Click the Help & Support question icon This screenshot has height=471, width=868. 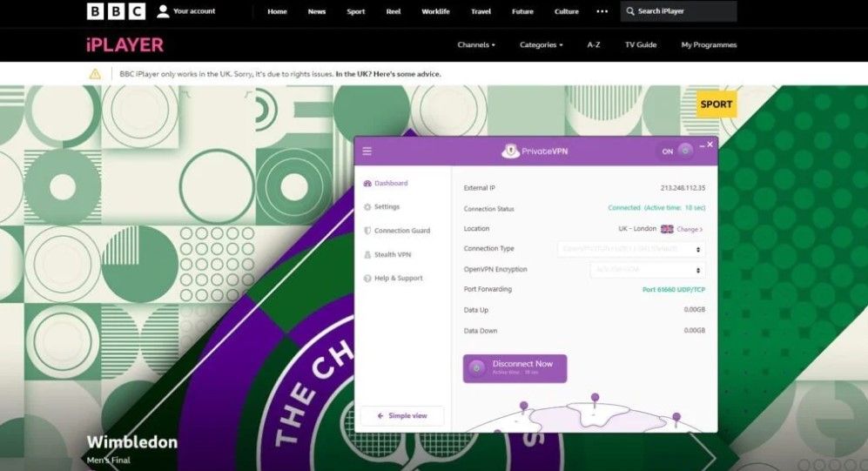(367, 279)
